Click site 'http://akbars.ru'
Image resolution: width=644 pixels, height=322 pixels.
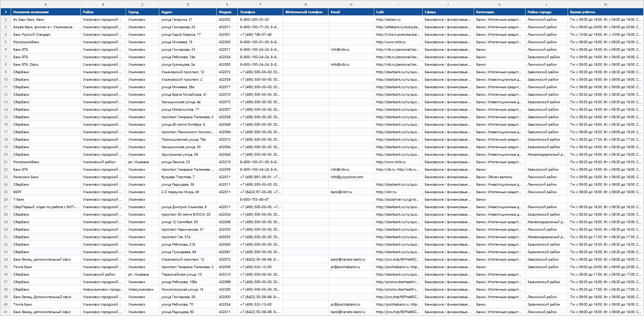[398, 20]
